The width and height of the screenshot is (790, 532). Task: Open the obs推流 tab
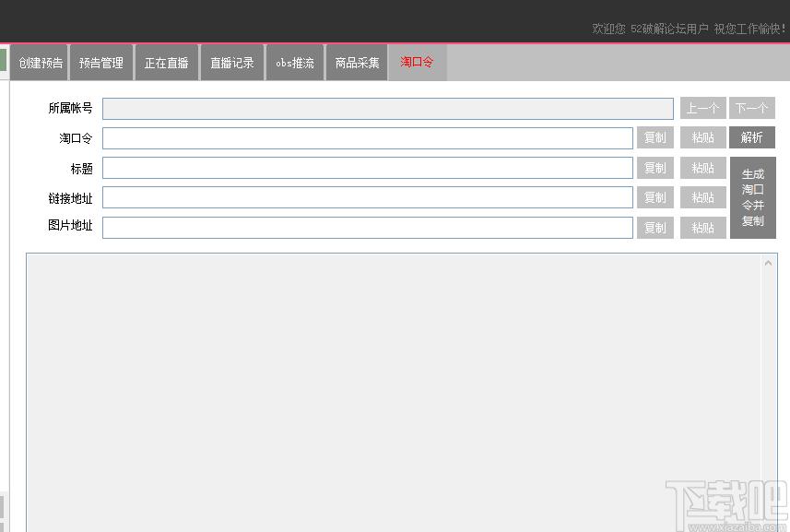click(295, 63)
